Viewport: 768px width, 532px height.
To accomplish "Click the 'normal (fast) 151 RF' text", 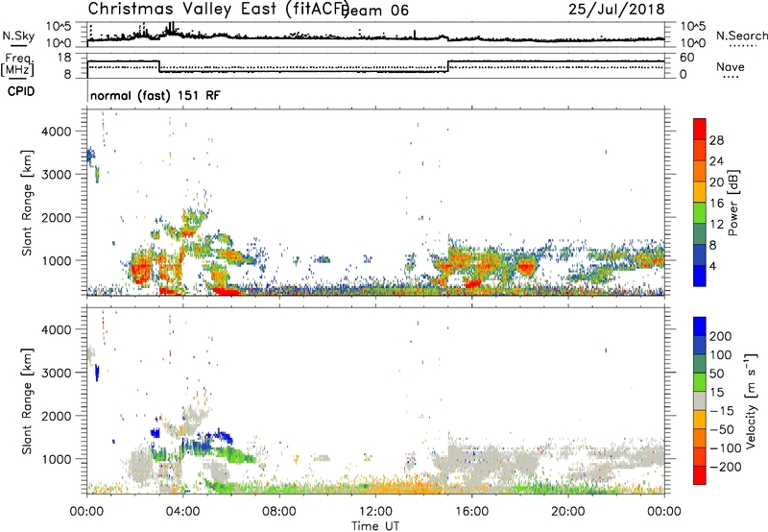I will (x=156, y=95).
